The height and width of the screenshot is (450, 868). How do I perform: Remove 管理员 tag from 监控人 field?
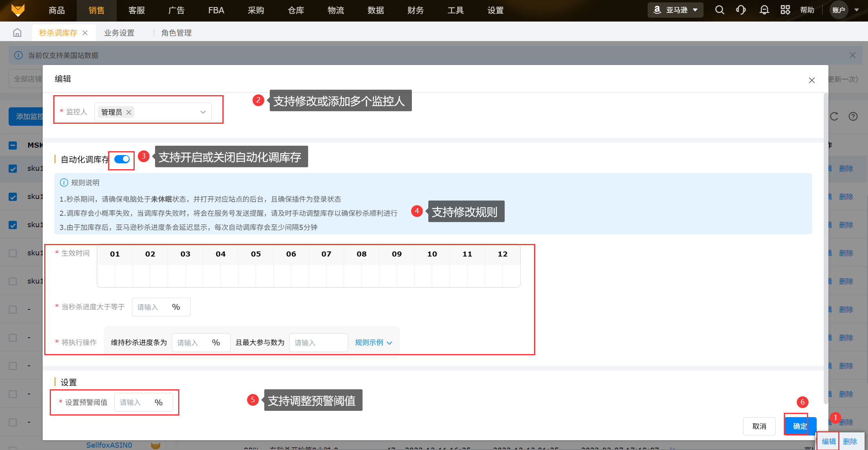129,112
